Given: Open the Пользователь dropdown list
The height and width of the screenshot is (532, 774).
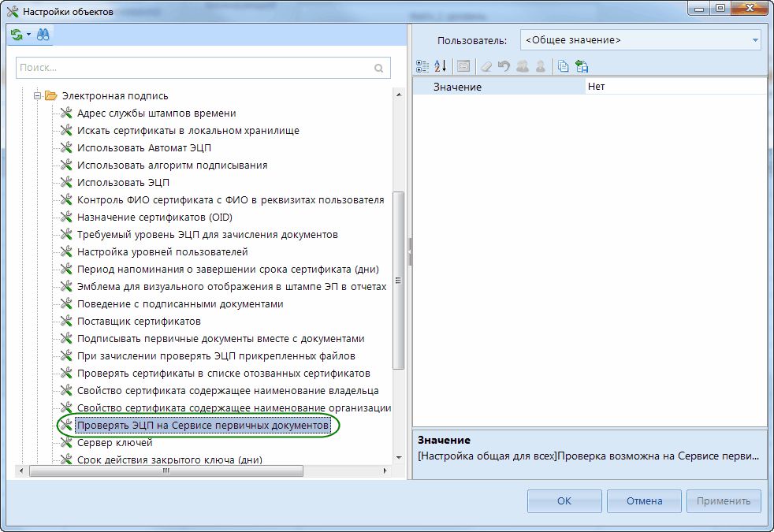Looking at the screenshot, I should 754,40.
